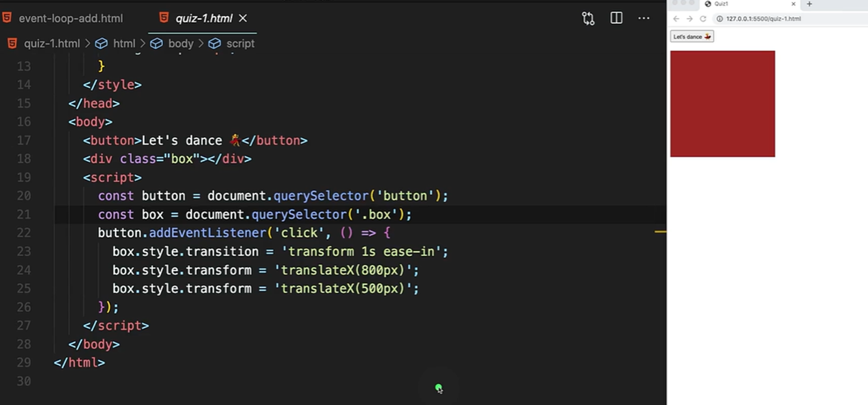Click the split editor icon
868x405 pixels.
click(616, 18)
